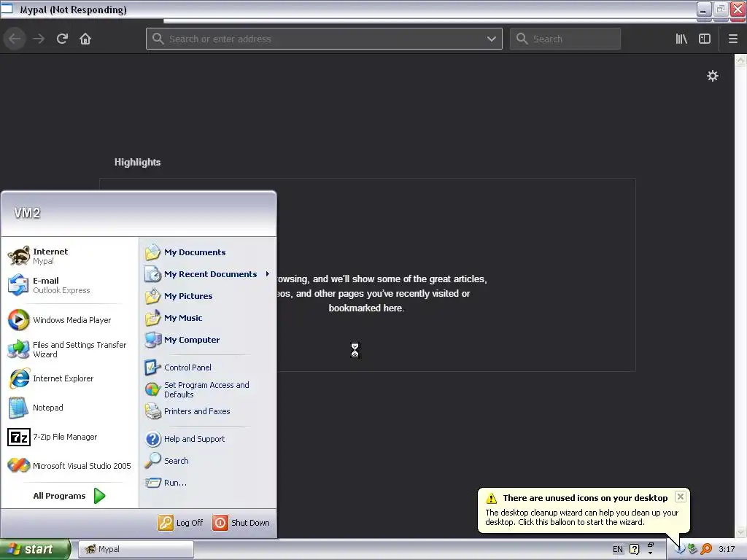The width and height of the screenshot is (747, 560).
Task: Open Outlook Express E-mail entry
Action: pyautogui.click(x=69, y=285)
